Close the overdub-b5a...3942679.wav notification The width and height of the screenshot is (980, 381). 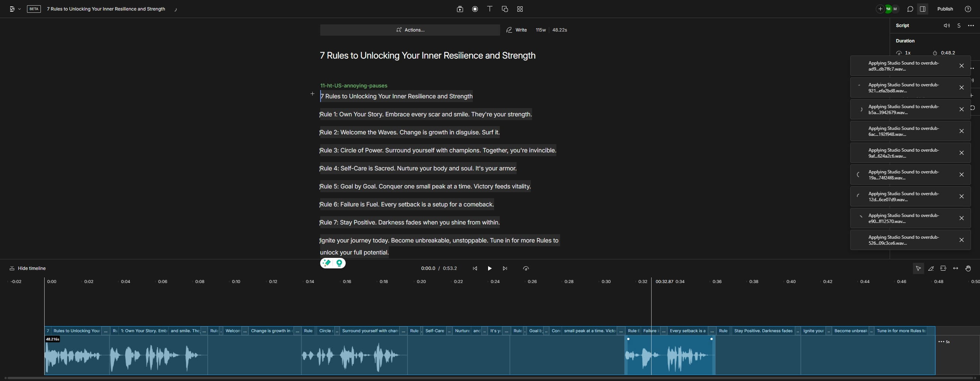click(x=961, y=109)
